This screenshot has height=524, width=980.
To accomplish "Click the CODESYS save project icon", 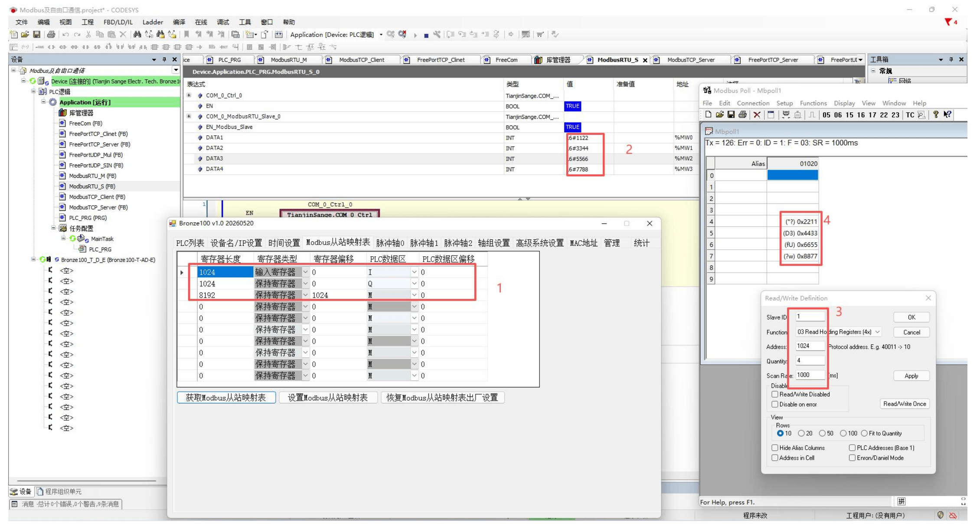I will [37, 34].
